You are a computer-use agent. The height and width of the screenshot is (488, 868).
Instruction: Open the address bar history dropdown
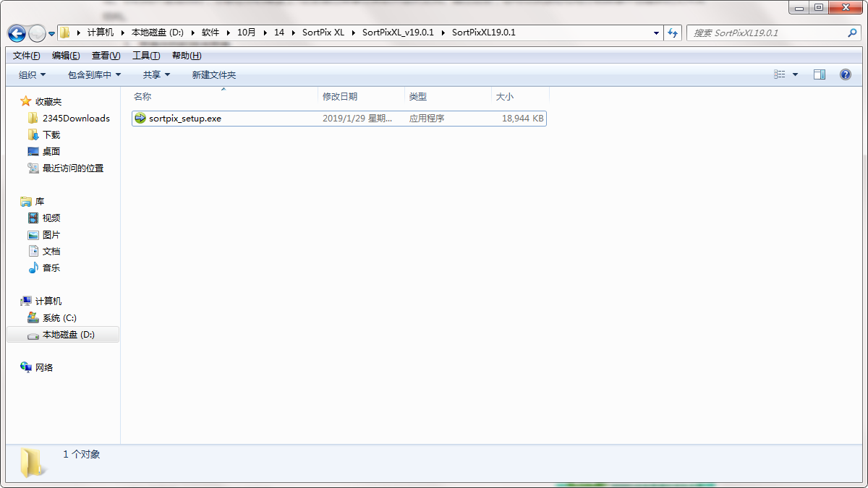coord(656,33)
